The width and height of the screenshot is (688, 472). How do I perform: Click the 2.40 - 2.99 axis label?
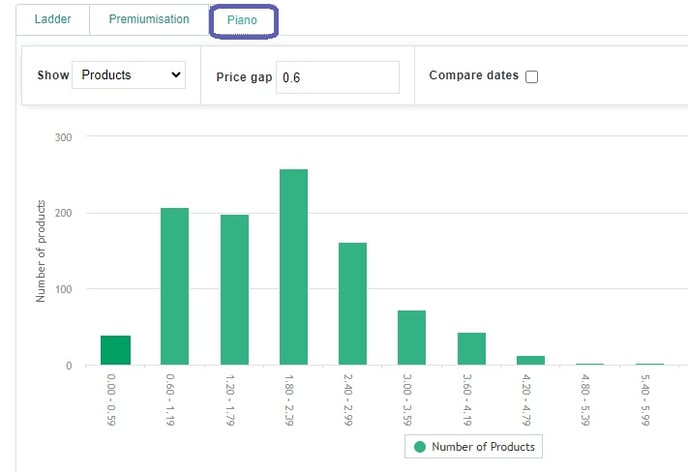coord(348,400)
